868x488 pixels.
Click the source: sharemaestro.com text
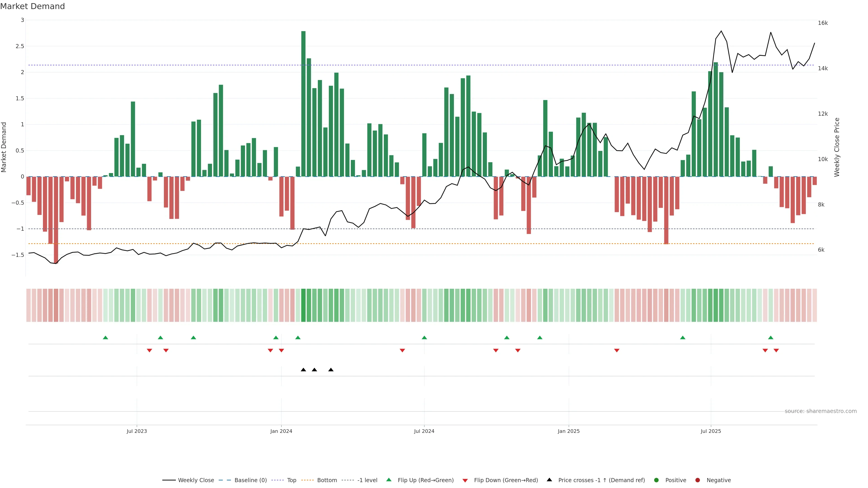[x=821, y=411]
